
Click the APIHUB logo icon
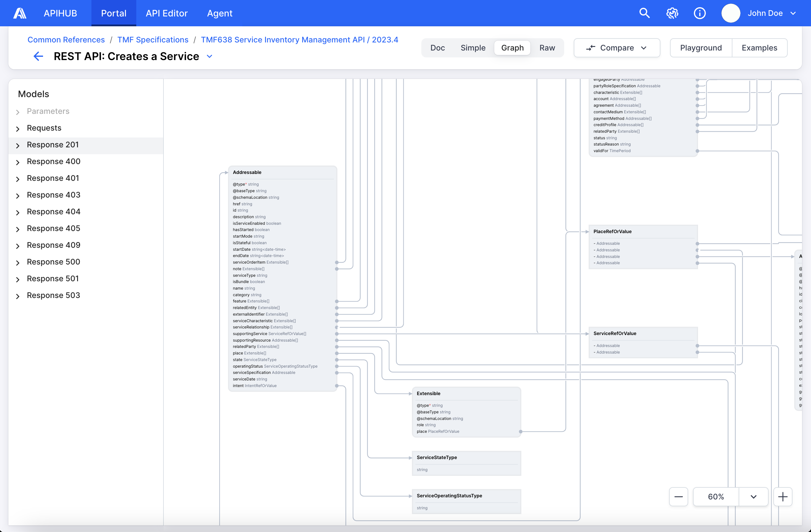(20, 13)
